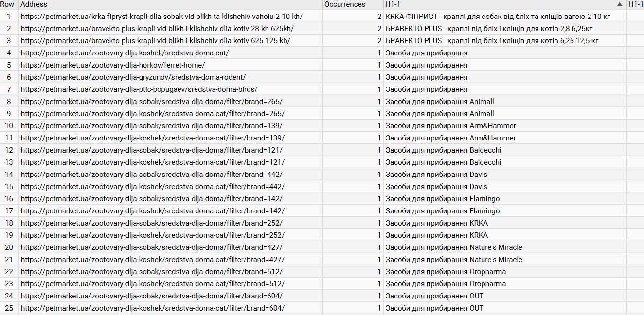Click the Row column header
Viewport: 644px width, 315px height.
click(9, 4)
